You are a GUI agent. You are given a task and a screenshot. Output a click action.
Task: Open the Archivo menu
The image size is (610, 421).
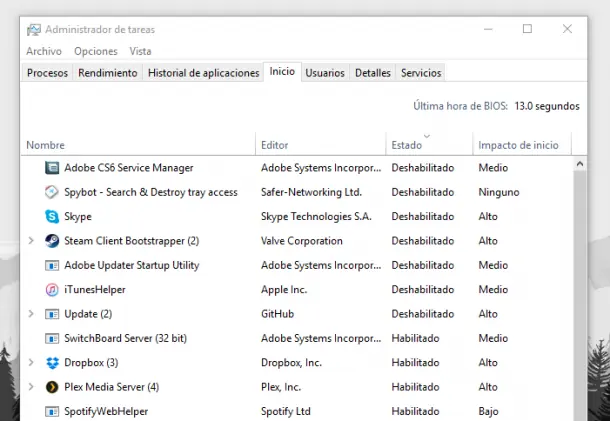click(44, 51)
